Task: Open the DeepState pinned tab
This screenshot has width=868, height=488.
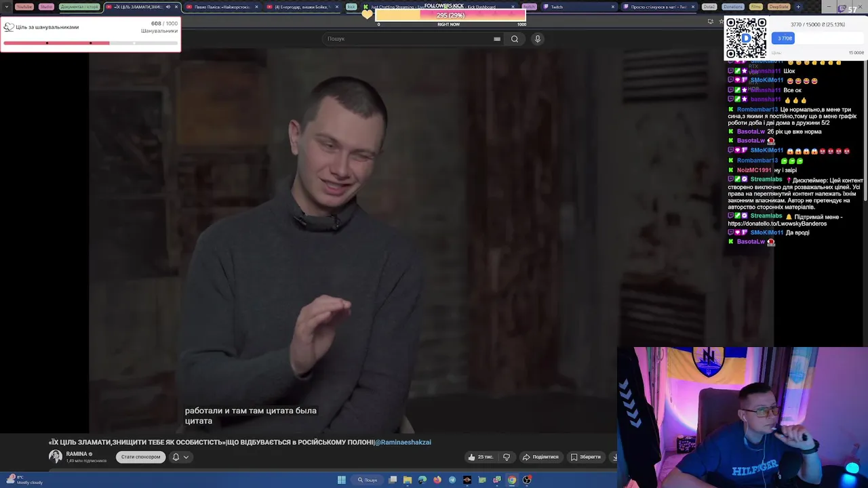Action: click(x=778, y=7)
